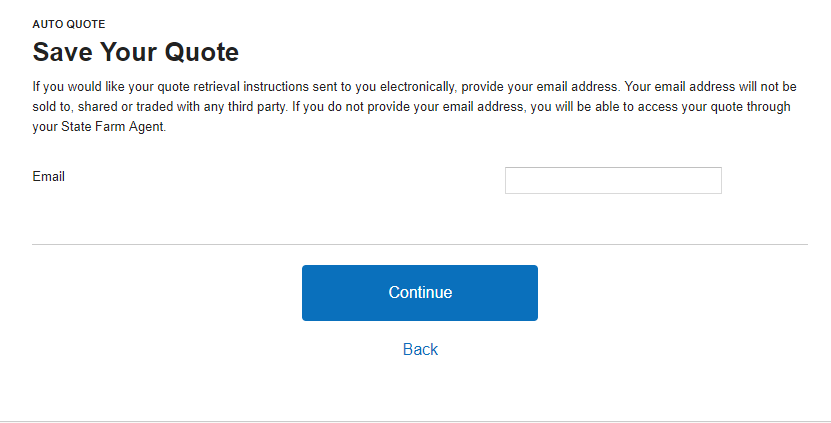Click the "Save Your Quote" heading
831x423 pixels.
coord(136,52)
